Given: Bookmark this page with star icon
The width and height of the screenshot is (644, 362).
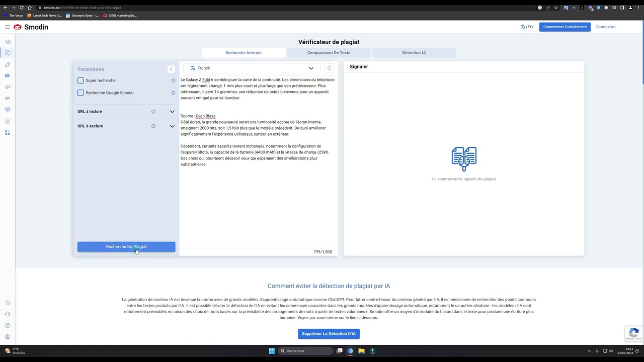Looking at the screenshot, I should pos(556,8).
